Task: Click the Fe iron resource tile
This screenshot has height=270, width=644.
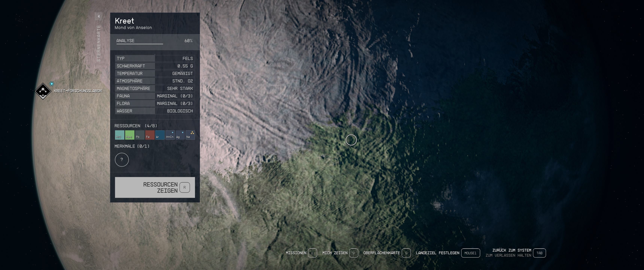Action: [x=150, y=135]
